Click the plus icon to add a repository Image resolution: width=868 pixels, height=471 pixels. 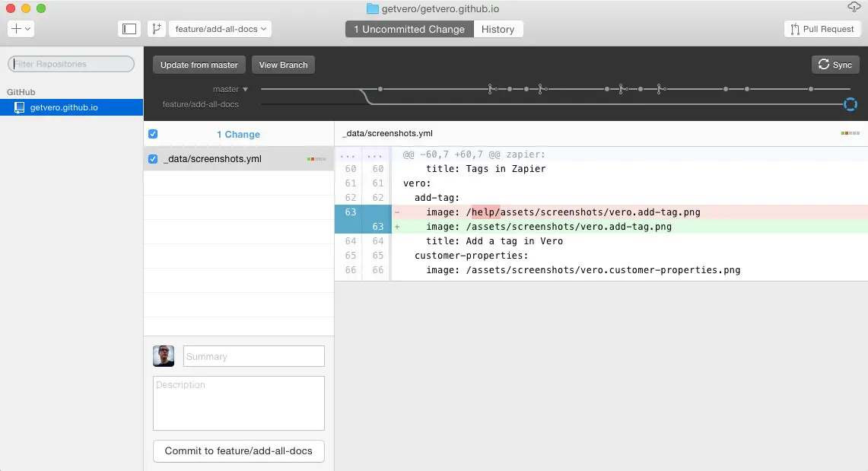click(x=17, y=28)
